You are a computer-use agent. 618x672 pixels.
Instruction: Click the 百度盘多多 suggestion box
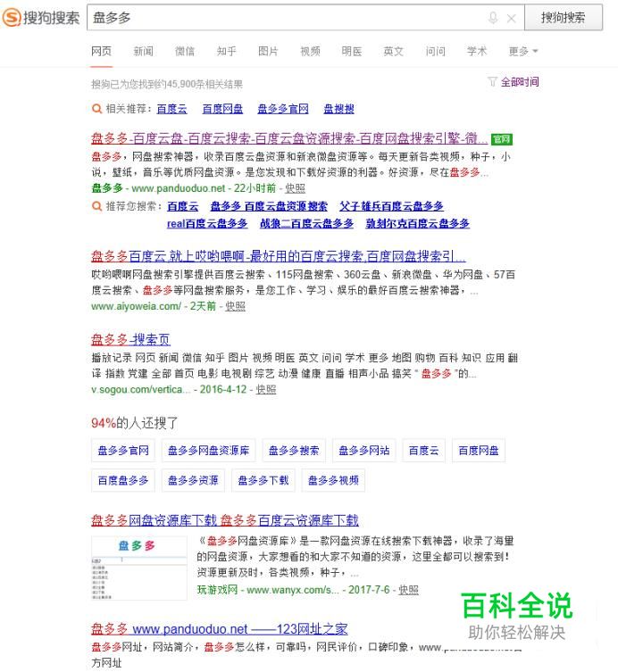click(123, 480)
